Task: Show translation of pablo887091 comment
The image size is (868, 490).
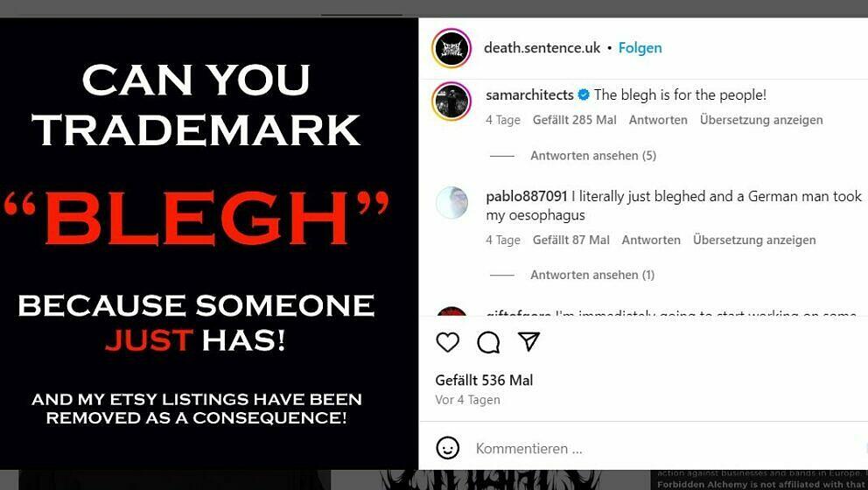Action: click(x=753, y=240)
